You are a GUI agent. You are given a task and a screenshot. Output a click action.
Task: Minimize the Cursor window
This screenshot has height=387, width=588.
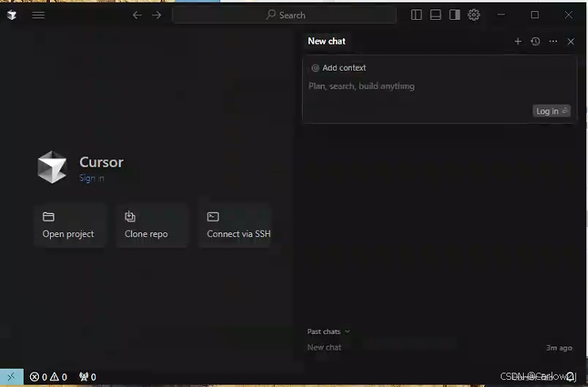501,15
